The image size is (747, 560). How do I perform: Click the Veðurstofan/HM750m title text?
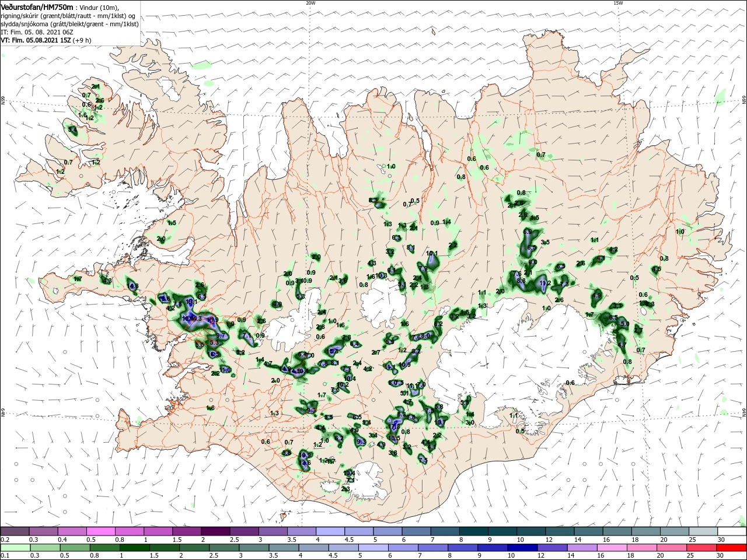coord(37,6)
